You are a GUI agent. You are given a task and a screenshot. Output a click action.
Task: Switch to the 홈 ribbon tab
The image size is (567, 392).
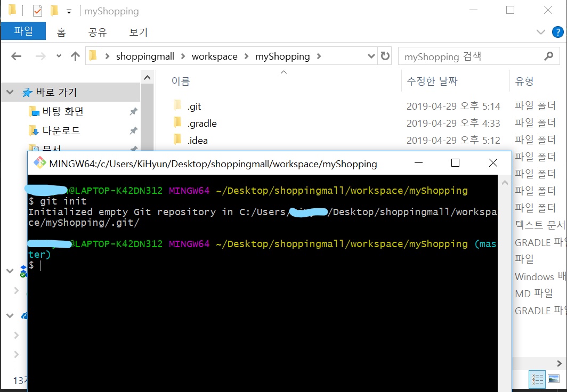[61, 32]
